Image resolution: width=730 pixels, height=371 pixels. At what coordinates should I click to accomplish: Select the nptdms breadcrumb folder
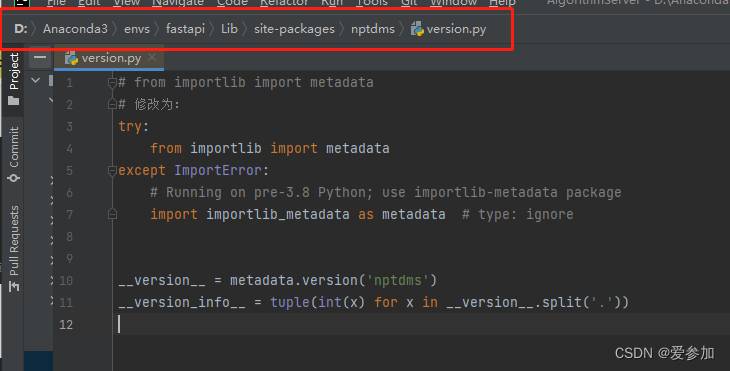(373, 29)
